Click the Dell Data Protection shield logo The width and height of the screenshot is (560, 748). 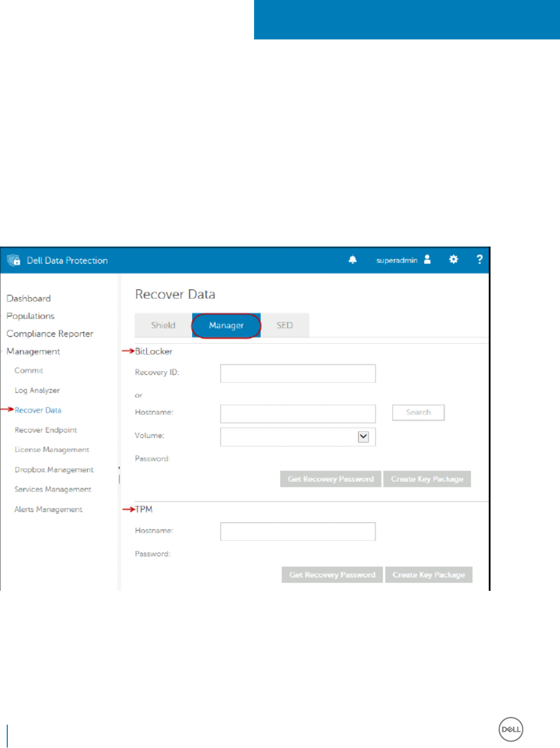click(13, 260)
